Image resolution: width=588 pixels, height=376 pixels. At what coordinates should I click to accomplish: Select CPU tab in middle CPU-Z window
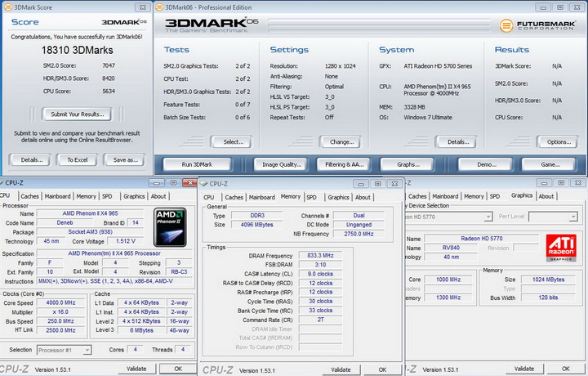point(209,197)
